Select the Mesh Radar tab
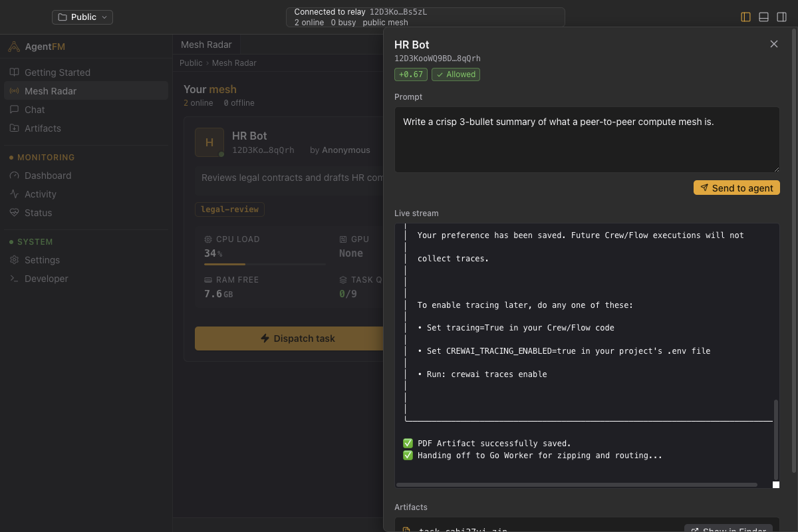Screen dimensions: 798x532 click(x=206, y=45)
